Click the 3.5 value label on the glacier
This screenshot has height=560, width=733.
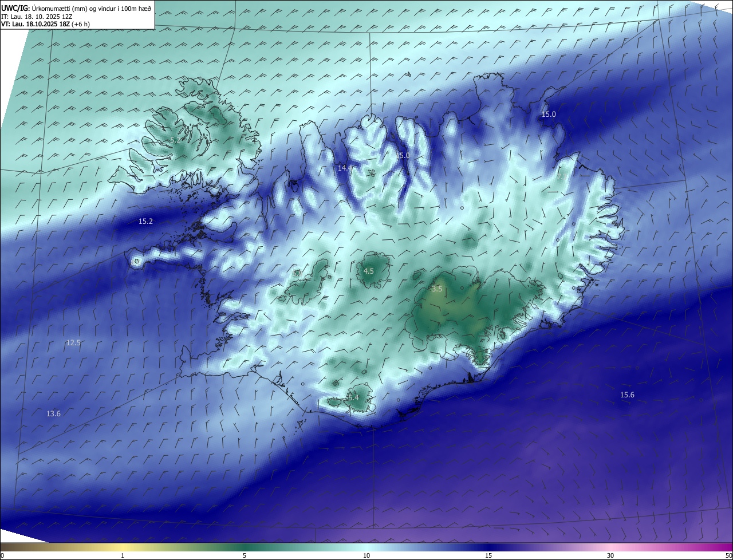coord(437,289)
